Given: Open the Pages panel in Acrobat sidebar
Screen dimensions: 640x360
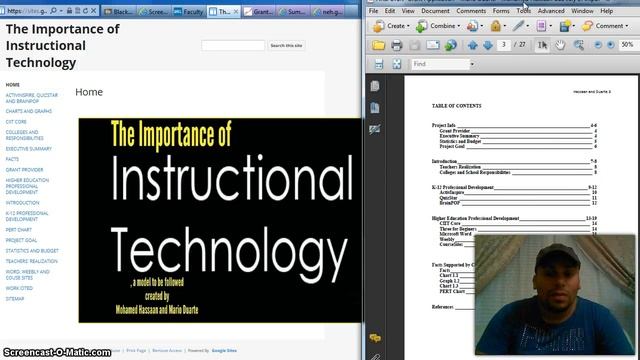Looking at the screenshot, I should pos(375,86).
